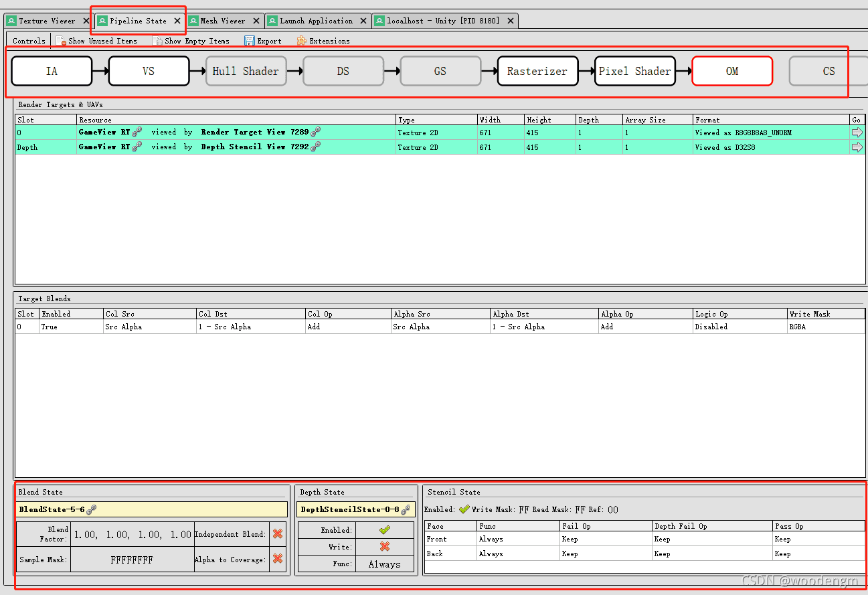Click the Sample Mask value FFFFFFFF
This screenshot has width=868, height=595.
pos(132,560)
